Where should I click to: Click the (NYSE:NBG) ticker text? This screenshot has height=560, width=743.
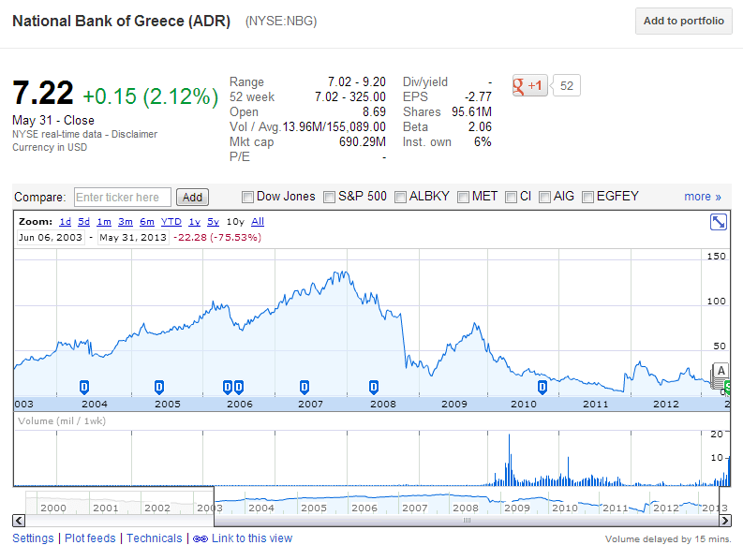click(281, 22)
